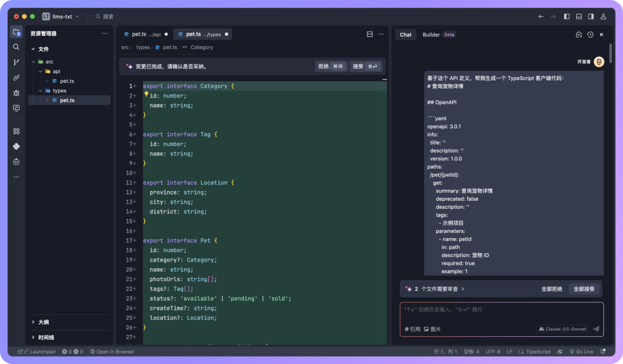This screenshot has height=364, width=623.
Task: Click the 全部接受 accept all button
Action: coord(584,289)
